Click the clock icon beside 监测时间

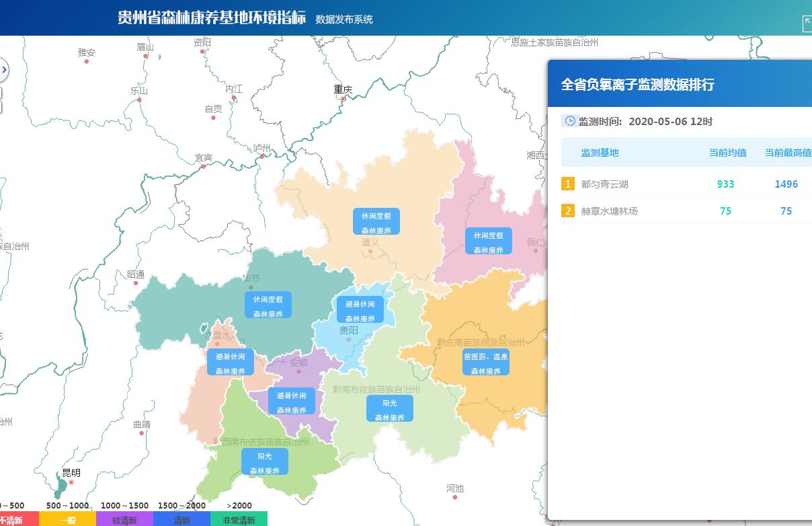tap(569, 121)
